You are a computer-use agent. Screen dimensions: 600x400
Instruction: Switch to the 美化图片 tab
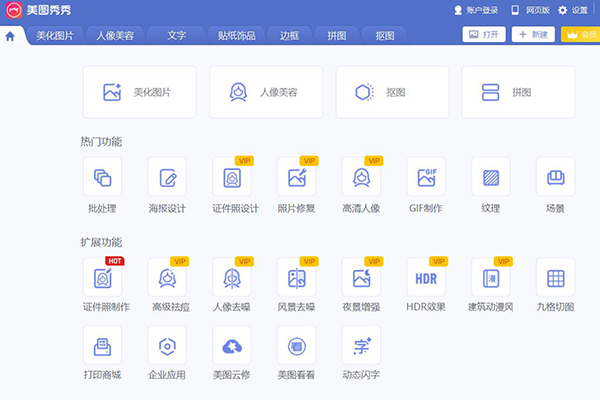click(55, 35)
